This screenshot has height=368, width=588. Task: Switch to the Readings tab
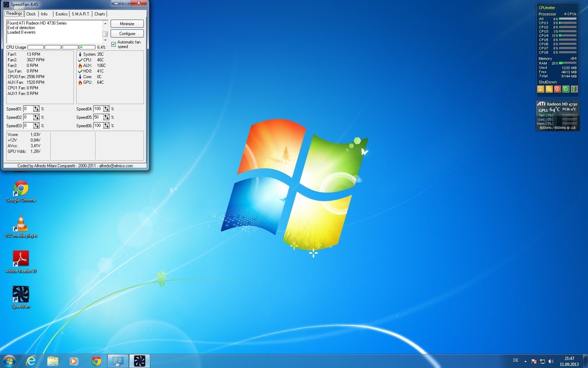click(x=14, y=14)
